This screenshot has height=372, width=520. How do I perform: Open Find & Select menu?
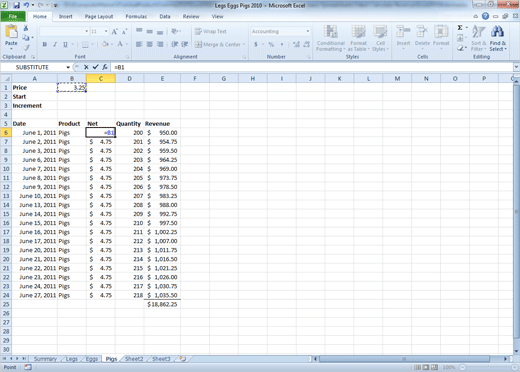(498, 38)
